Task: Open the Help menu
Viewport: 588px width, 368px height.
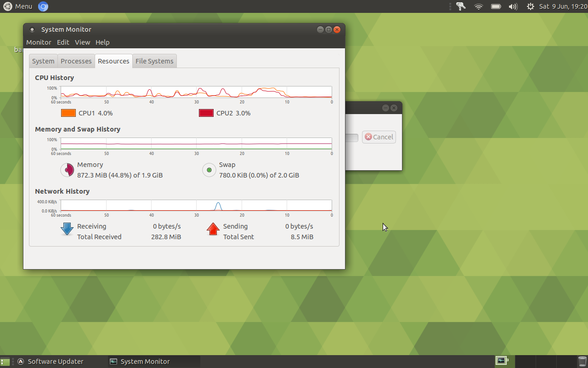Action: click(102, 42)
